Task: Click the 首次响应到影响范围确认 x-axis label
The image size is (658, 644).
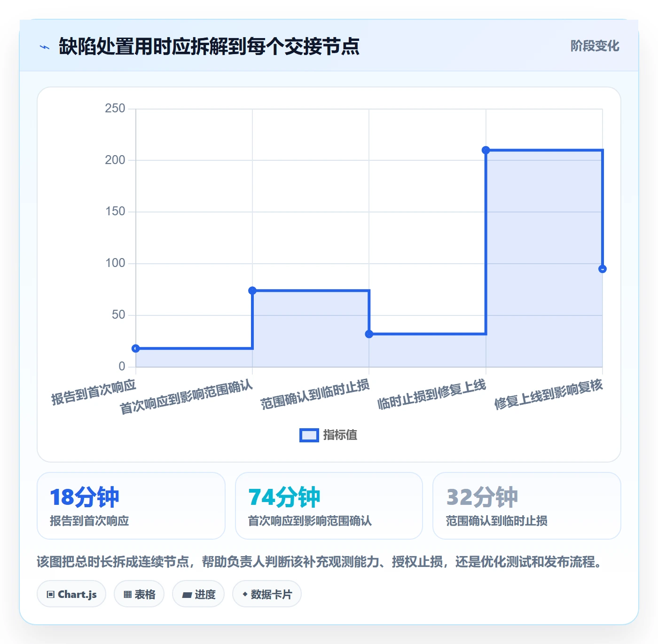Action: 186,397
